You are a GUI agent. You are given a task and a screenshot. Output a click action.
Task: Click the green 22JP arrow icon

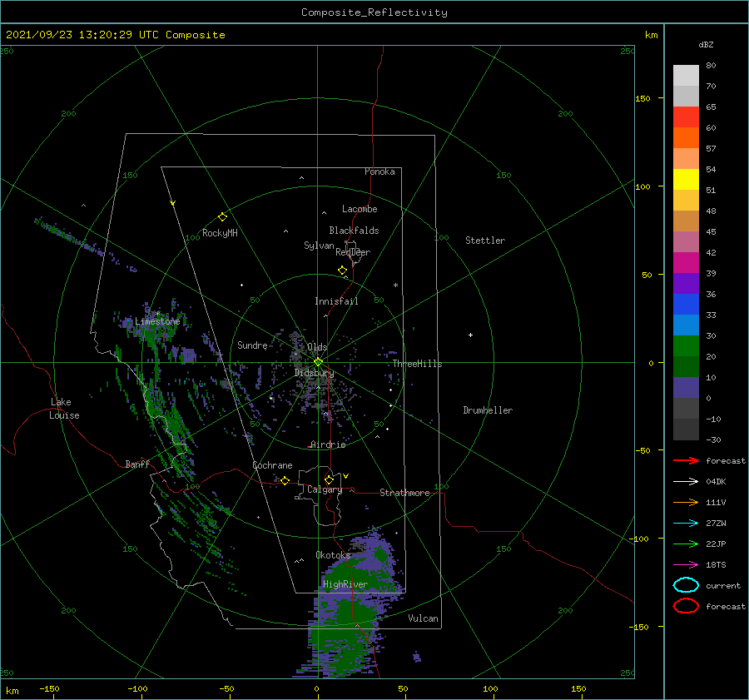(686, 544)
